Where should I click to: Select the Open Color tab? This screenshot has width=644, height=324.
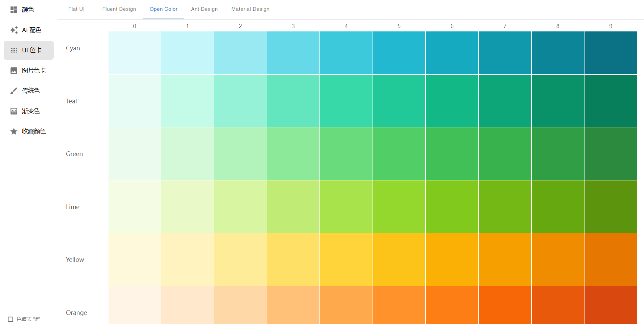(164, 9)
